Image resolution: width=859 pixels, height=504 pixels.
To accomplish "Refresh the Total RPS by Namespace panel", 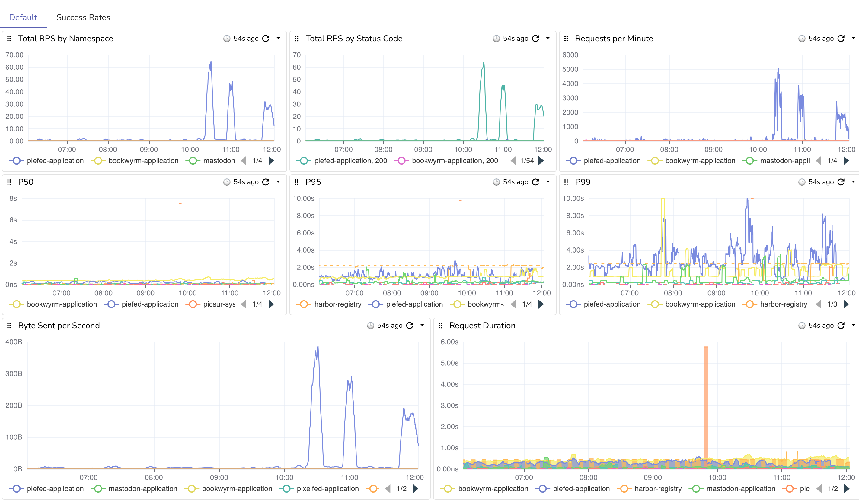I will tap(266, 39).
